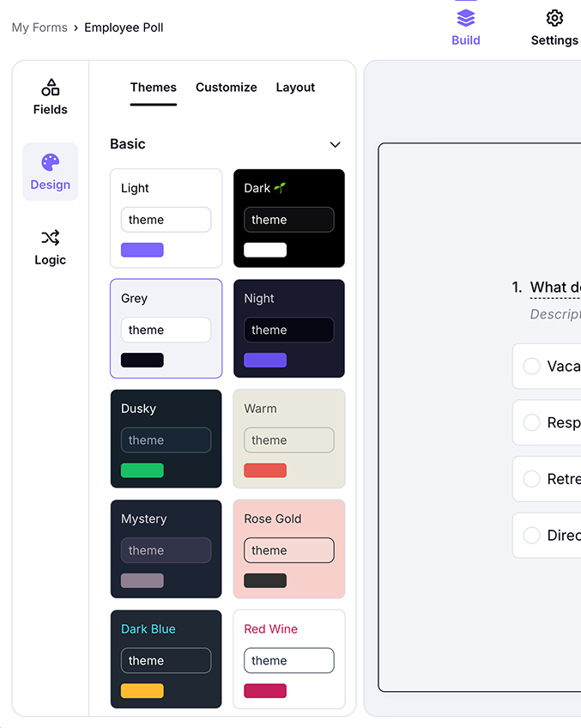Collapse the Basic themes section chevron
The image size is (581, 728).
pyautogui.click(x=336, y=144)
